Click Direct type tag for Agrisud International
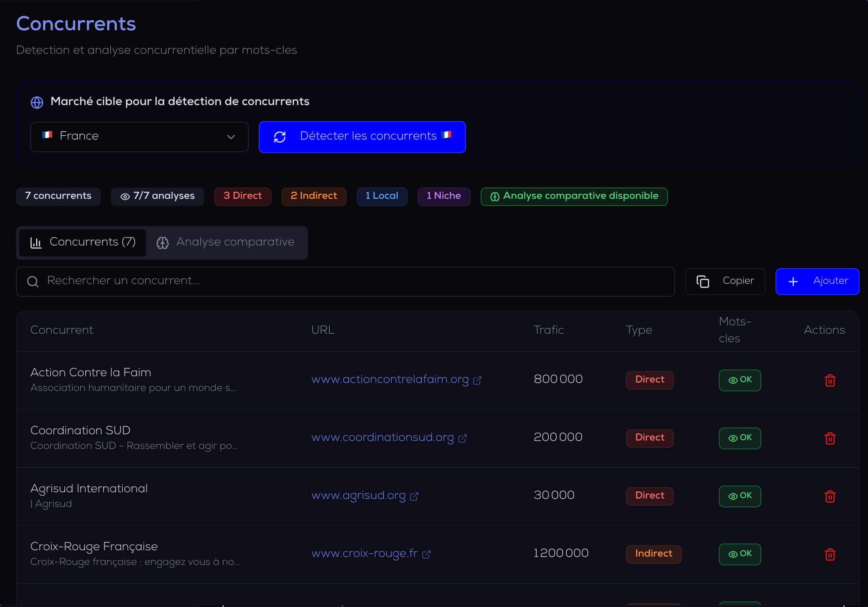Image resolution: width=868 pixels, height=607 pixels. tap(650, 496)
